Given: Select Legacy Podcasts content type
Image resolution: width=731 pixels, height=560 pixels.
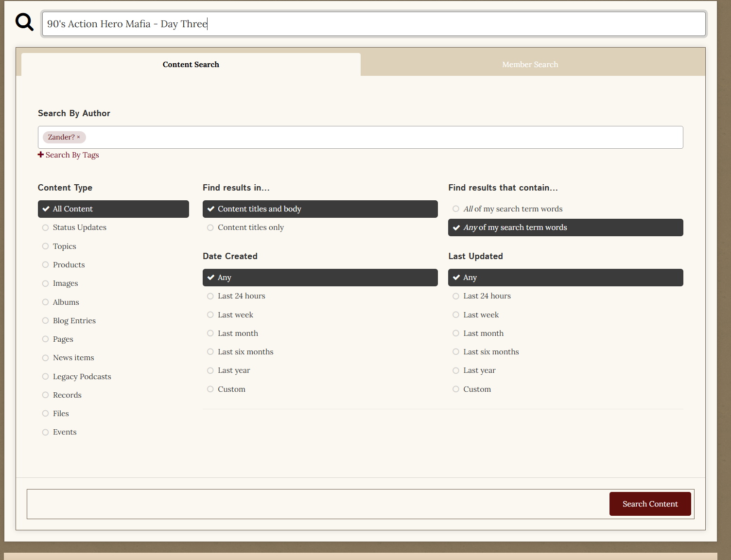Looking at the screenshot, I should tap(82, 377).
